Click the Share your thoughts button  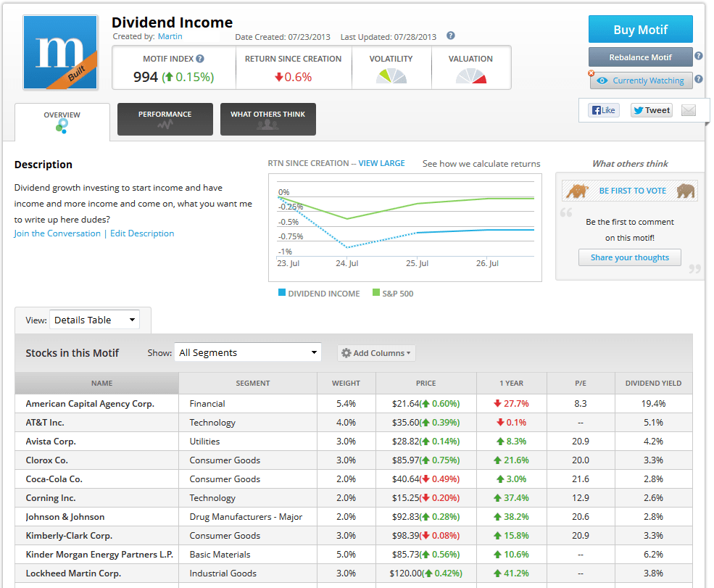[x=630, y=257]
